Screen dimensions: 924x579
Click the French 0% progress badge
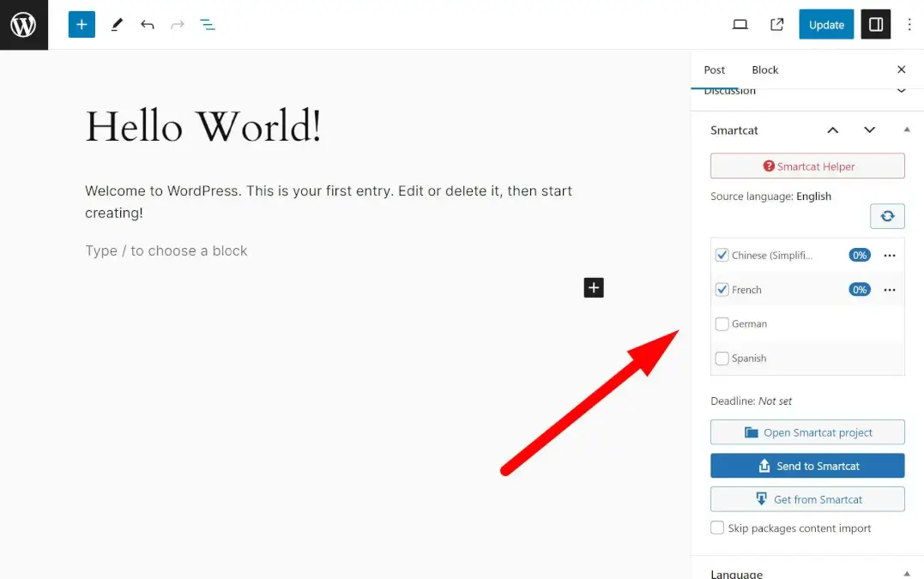pyautogui.click(x=860, y=290)
